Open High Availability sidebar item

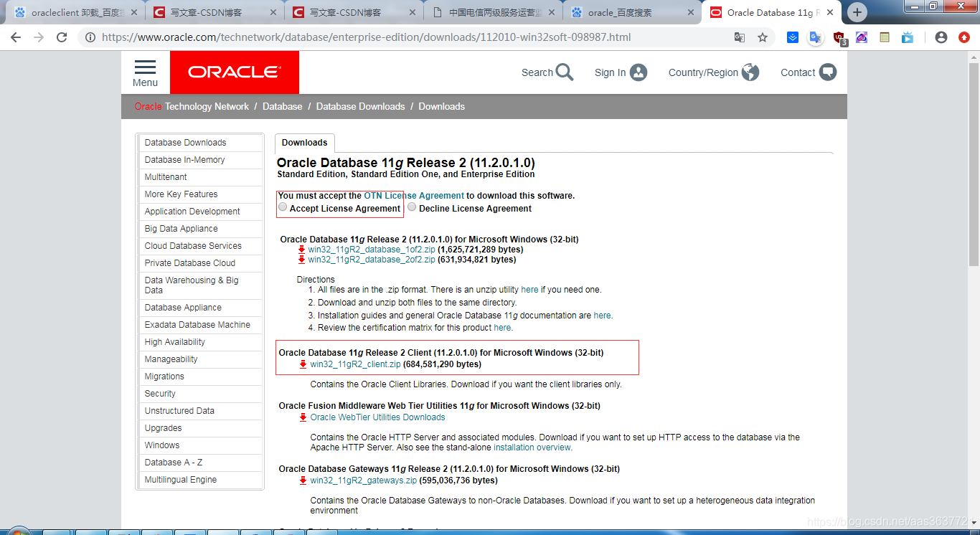pyautogui.click(x=200, y=342)
